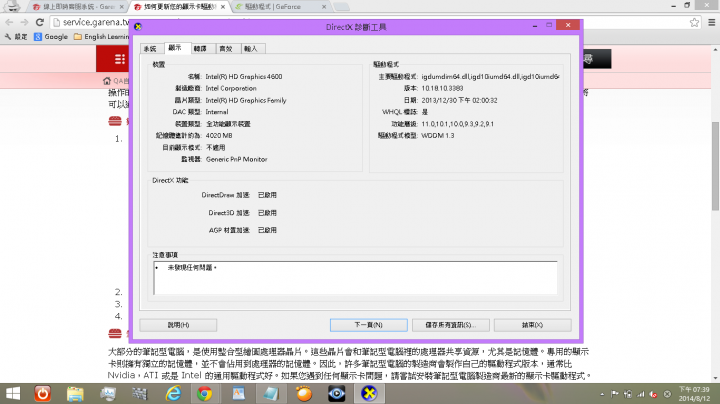
Task: Open the eye icon taskbar app
Action: tap(337, 393)
